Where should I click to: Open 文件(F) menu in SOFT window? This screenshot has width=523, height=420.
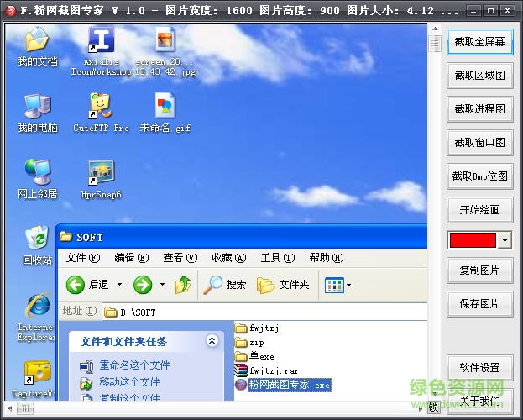tap(83, 258)
